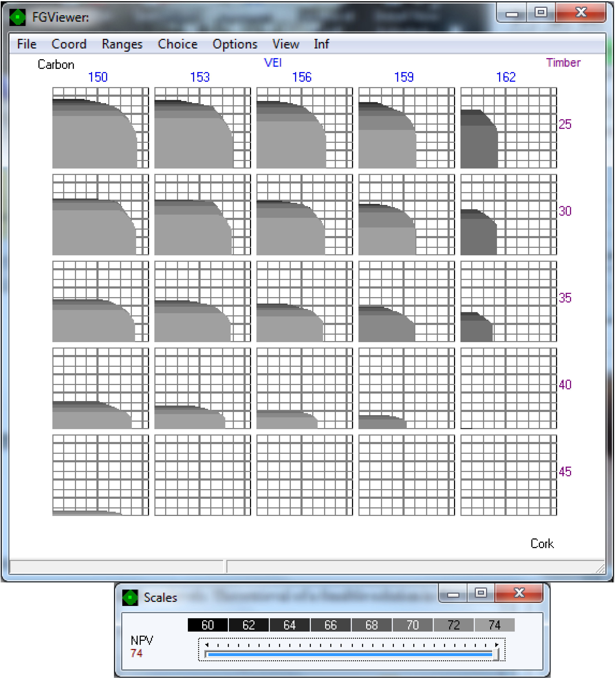Open the View menu

click(x=286, y=44)
